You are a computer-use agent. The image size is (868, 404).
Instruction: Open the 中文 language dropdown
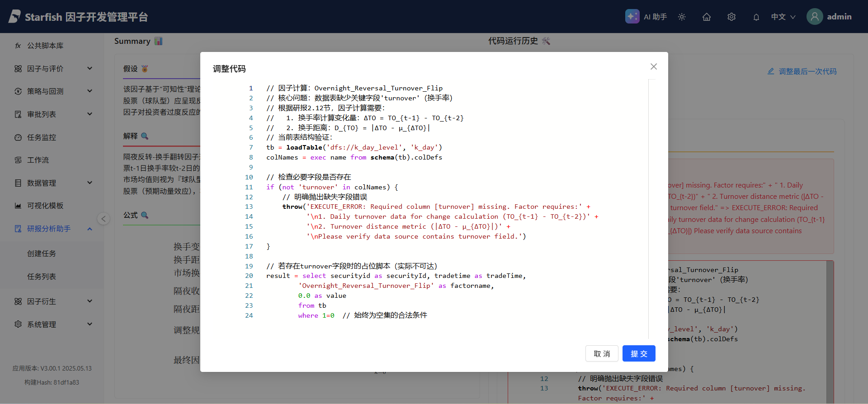(783, 17)
